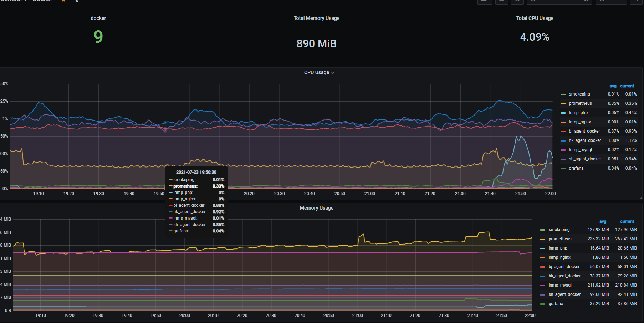Toggle hk_agent_docker series in CPU Usage legend
Viewport: 644px width, 323px height.
pos(585,140)
